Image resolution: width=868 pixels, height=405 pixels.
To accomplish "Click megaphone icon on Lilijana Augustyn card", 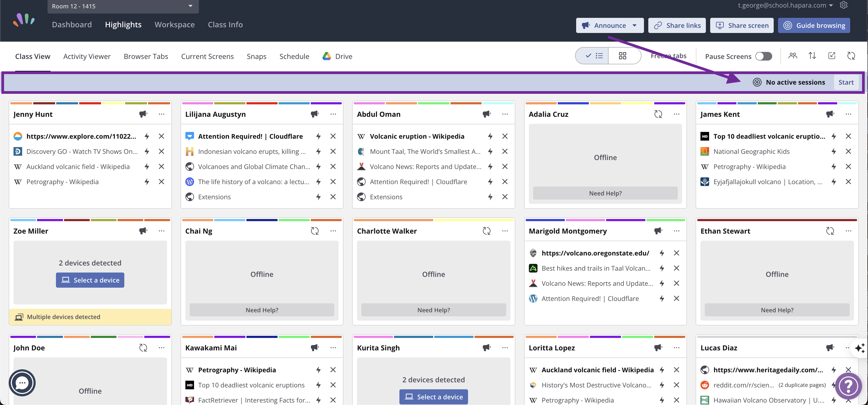I will point(315,114).
